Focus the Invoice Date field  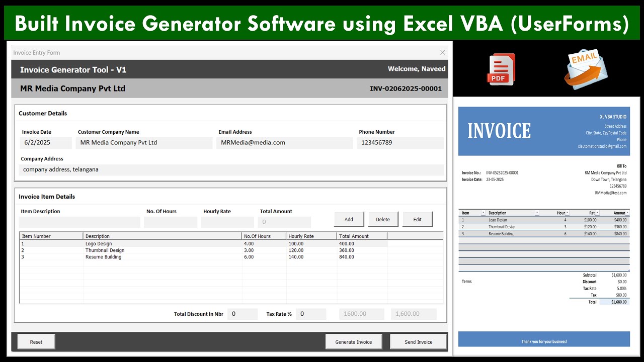pos(46,143)
